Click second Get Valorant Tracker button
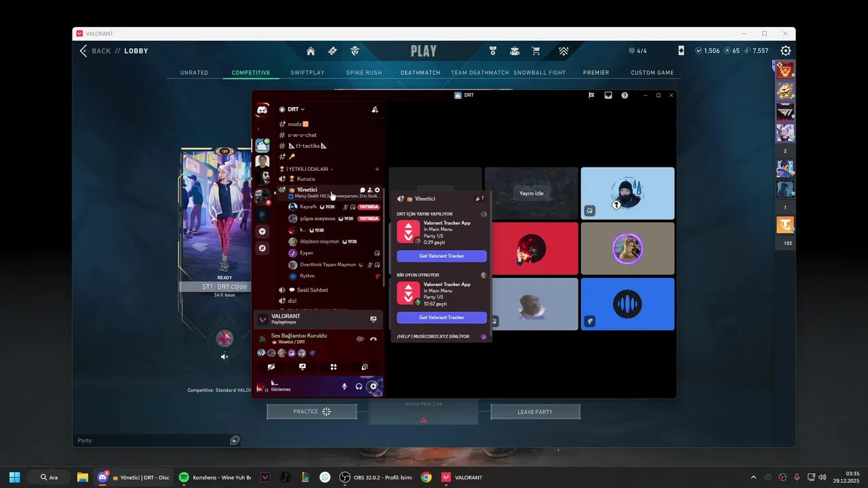The height and width of the screenshot is (488, 868). click(441, 317)
